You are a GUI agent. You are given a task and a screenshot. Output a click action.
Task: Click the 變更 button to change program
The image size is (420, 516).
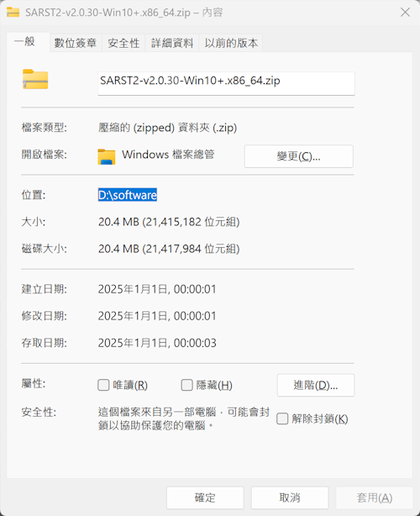[299, 156]
